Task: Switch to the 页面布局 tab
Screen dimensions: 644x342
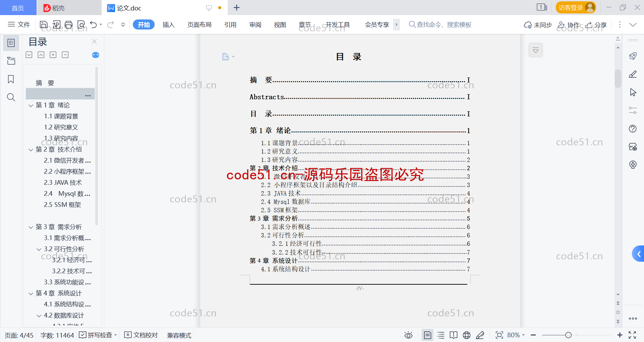Action: click(x=199, y=24)
